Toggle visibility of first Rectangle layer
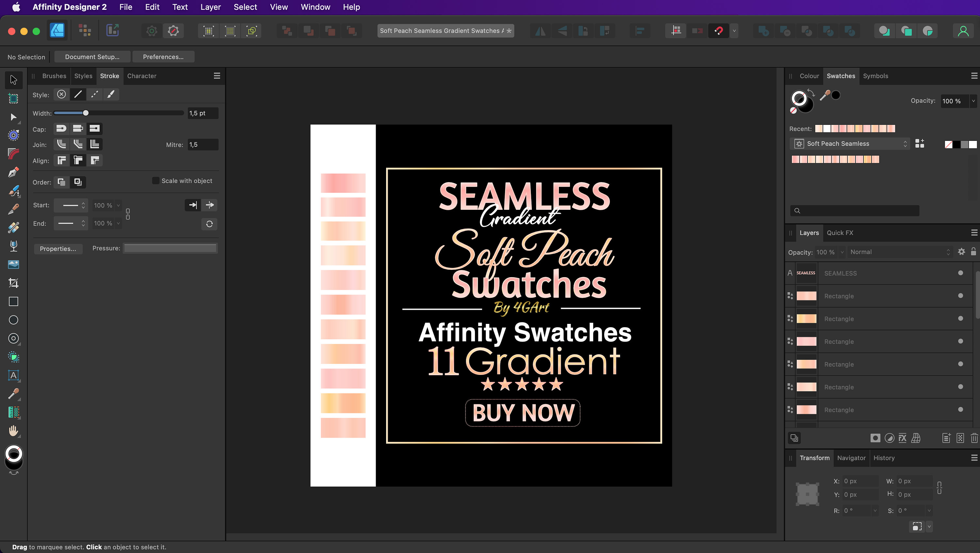The image size is (980, 553). tap(961, 296)
